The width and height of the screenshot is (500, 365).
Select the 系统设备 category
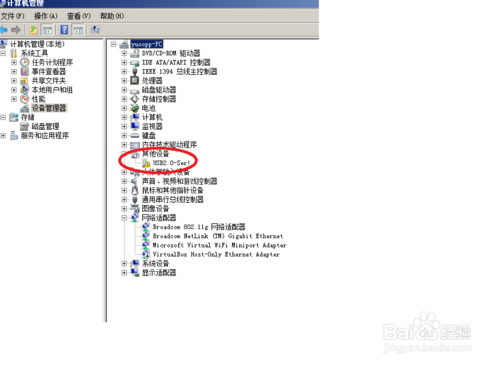coord(155,263)
